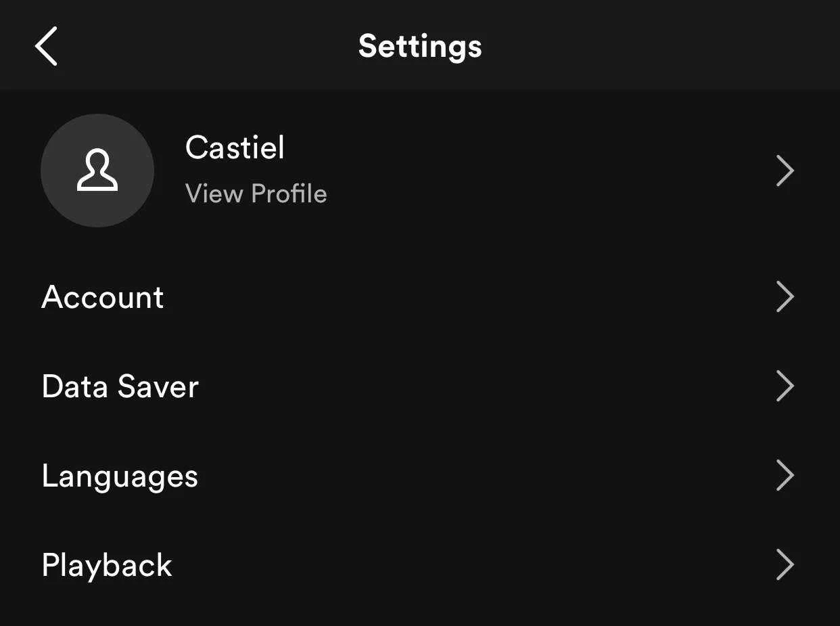The height and width of the screenshot is (626, 840).
Task: Expand the Data Saver row
Action: tap(420, 386)
